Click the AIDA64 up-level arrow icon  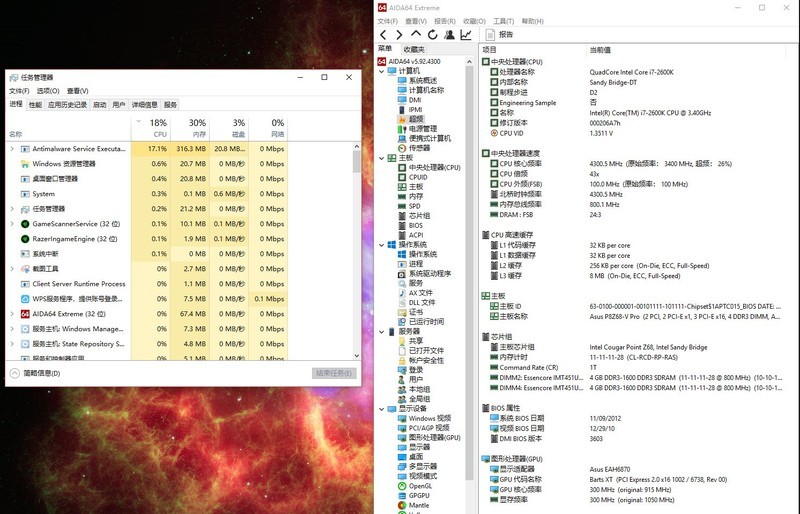(x=416, y=34)
